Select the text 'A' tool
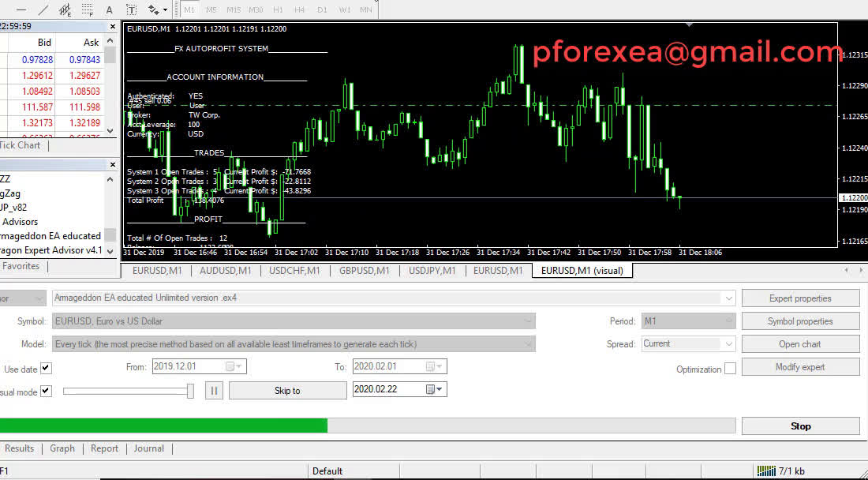The width and height of the screenshot is (868, 480). [x=109, y=10]
